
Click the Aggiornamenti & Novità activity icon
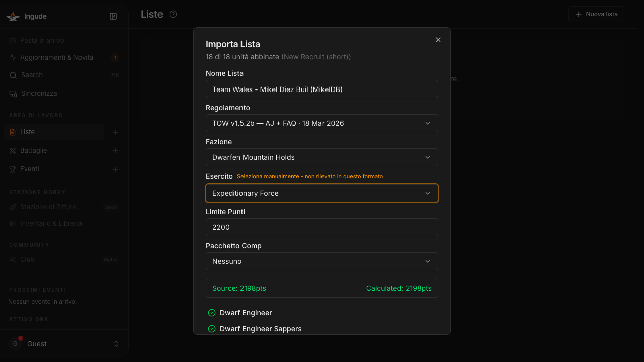[x=13, y=57]
